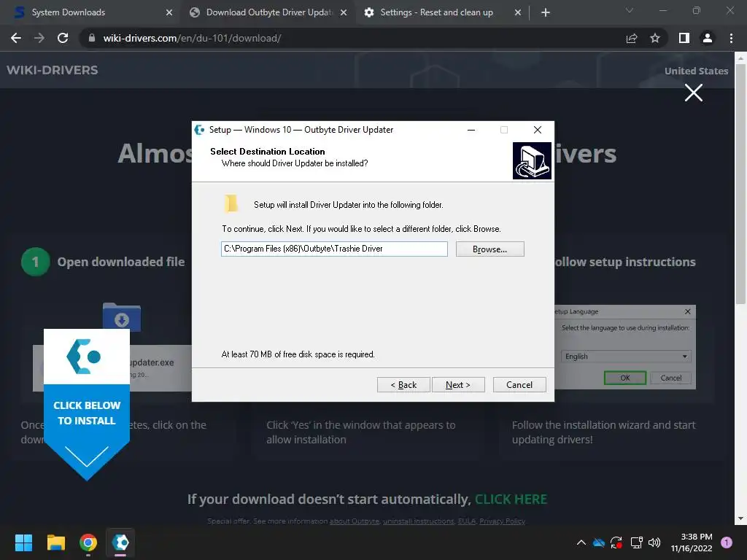Open File Explorer from taskbar
Viewport: 747px width, 560px height.
55,542
